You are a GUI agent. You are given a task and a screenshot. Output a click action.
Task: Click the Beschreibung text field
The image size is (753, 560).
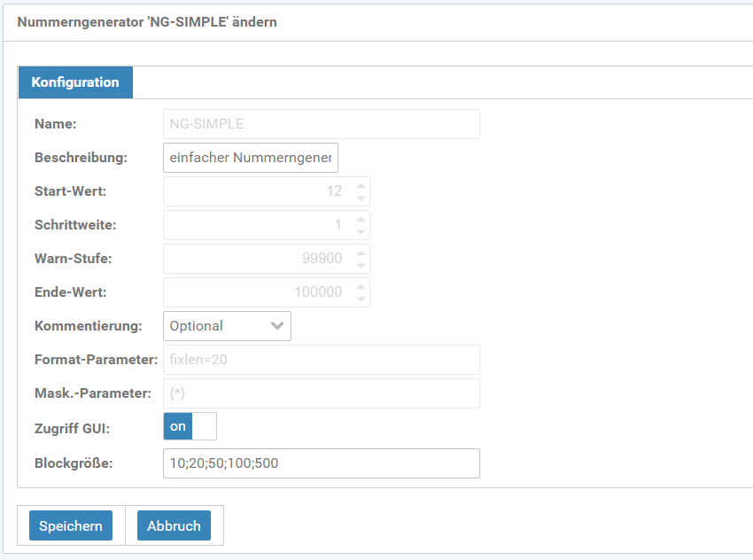tap(251, 158)
